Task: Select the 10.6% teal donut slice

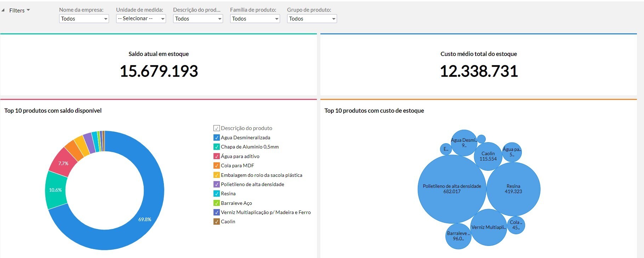Action: pyautogui.click(x=56, y=190)
